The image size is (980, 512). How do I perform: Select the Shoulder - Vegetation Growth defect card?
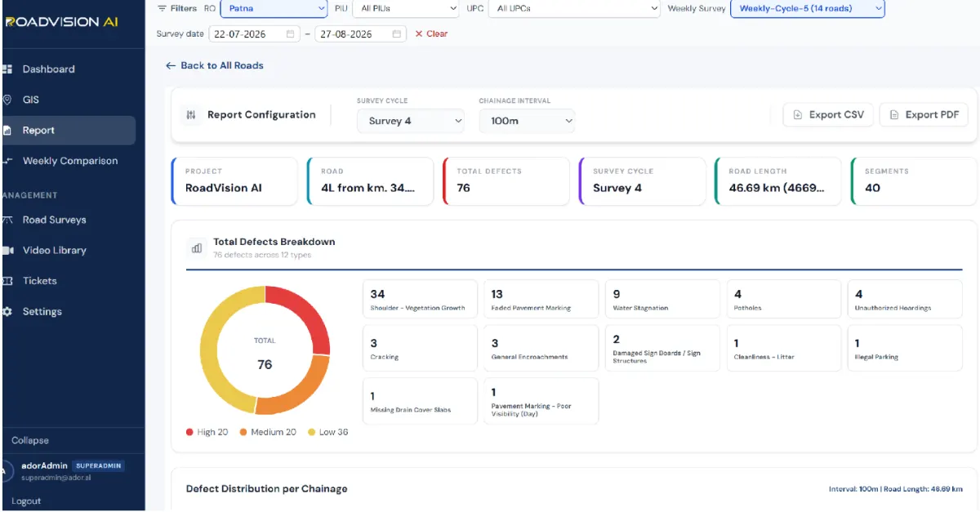[x=420, y=300]
